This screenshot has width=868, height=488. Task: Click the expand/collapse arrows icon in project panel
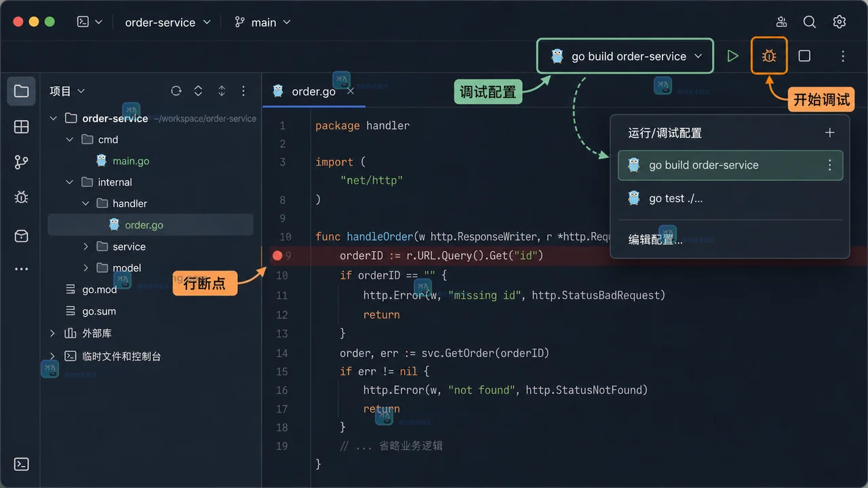pyautogui.click(x=198, y=91)
